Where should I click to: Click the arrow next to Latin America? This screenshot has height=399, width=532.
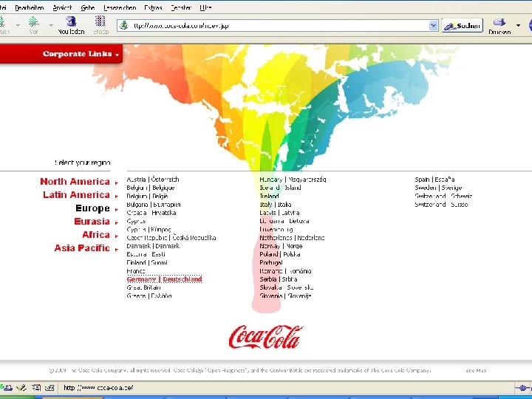(117, 196)
